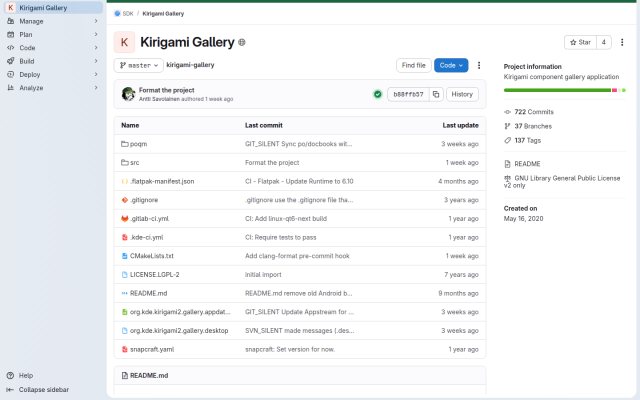Open the repository actions menu next to Code
640x400 pixels.
click(479, 65)
